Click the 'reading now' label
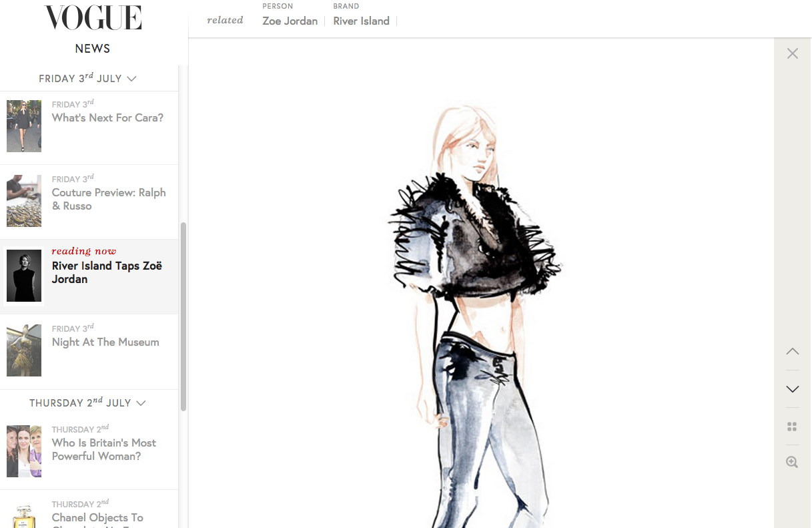This screenshot has width=812, height=528. point(84,251)
